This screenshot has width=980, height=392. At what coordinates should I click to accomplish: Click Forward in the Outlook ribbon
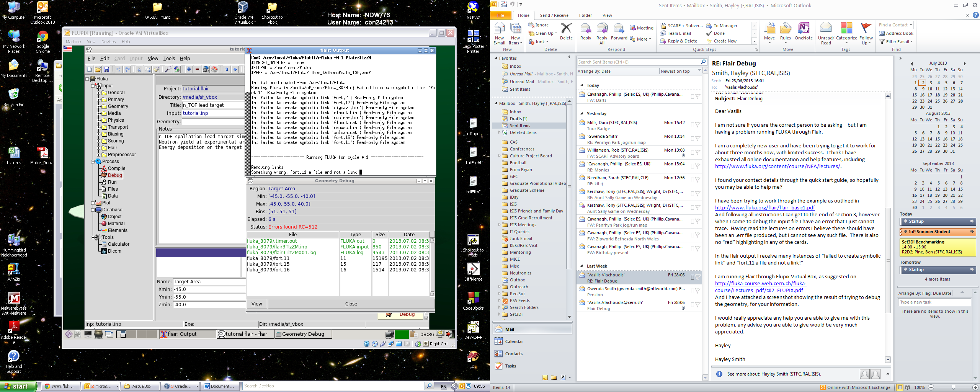tap(619, 31)
